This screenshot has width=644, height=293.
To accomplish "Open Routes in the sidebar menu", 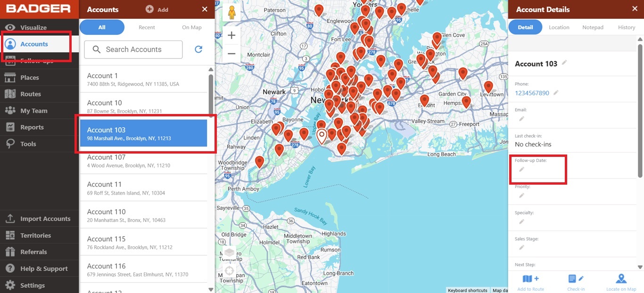I will pyautogui.click(x=39, y=94).
